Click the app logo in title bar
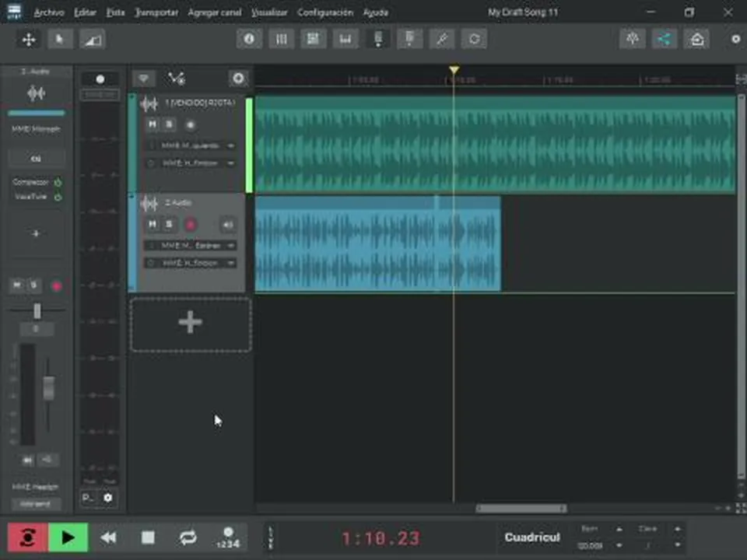 (x=14, y=12)
